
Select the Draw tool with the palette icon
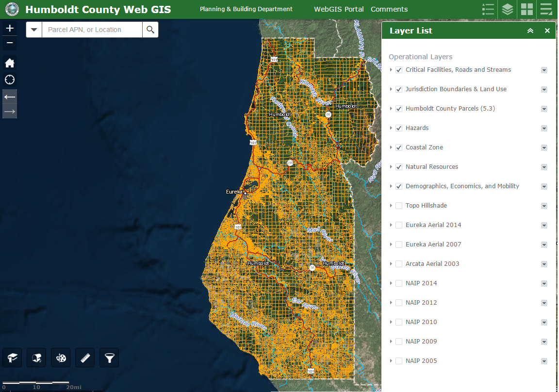point(60,358)
